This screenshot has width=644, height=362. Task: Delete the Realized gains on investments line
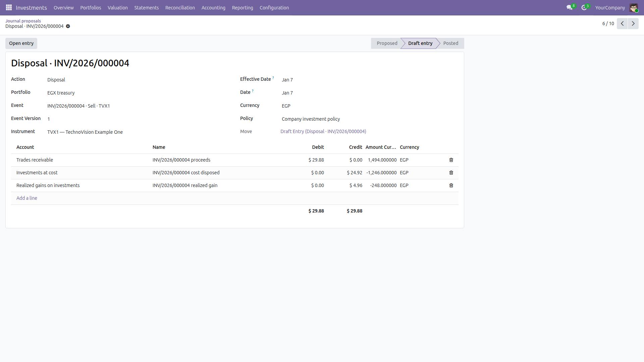point(451,185)
